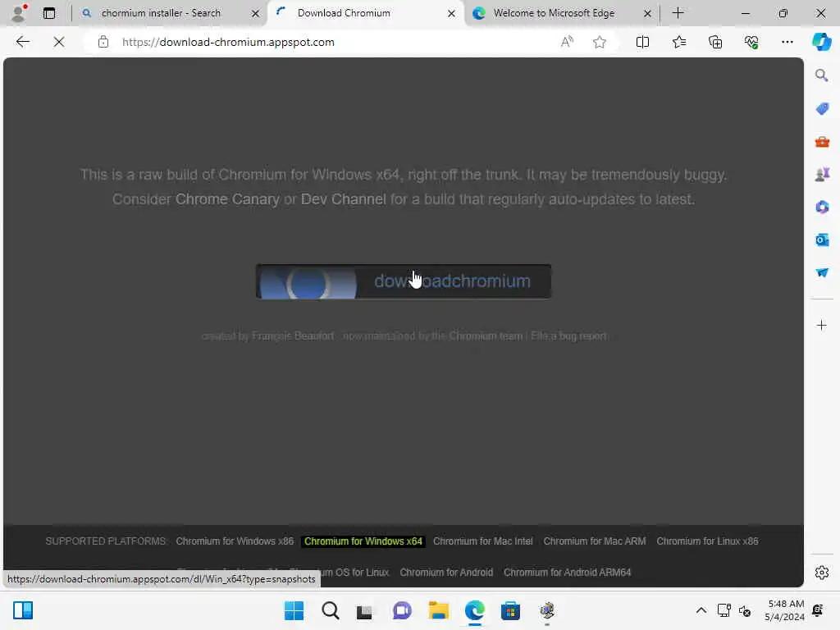Image resolution: width=840 pixels, height=630 pixels.
Task: Close the Download Chromium tab
Action: tap(452, 13)
